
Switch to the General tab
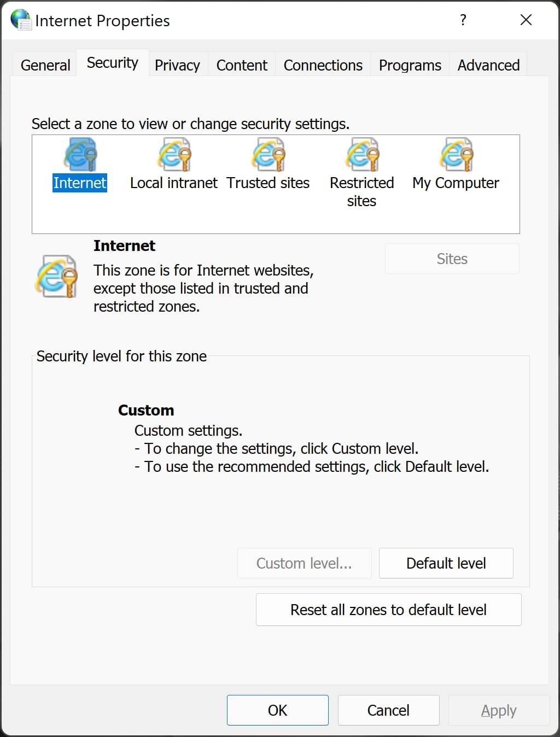(x=45, y=65)
